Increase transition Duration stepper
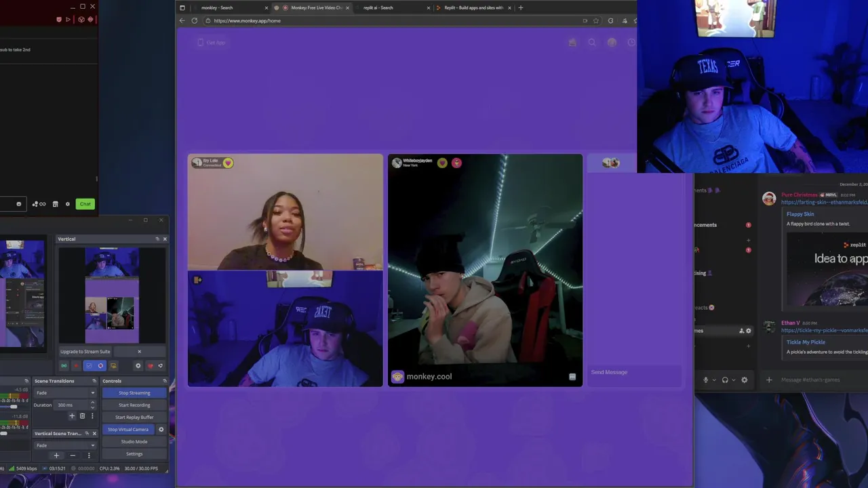This screenshot has height=488, width=868. [92, 403]
